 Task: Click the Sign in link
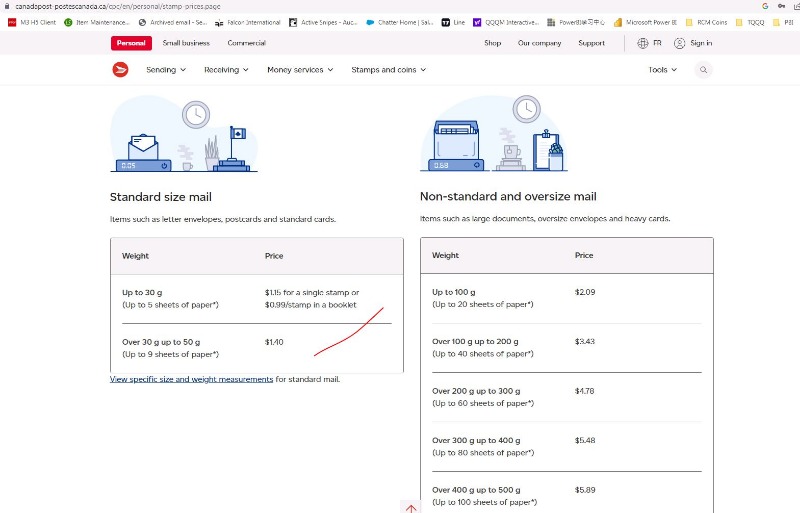pos(701,43)
